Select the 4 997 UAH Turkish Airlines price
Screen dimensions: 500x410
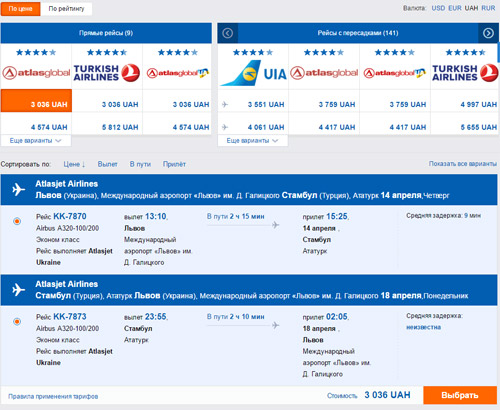pos(479,105)
